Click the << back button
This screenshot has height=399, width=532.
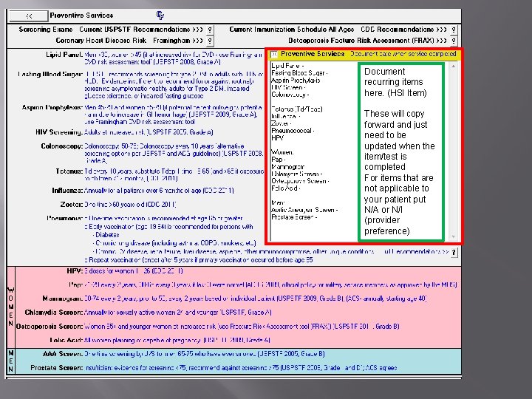tap(29, 16)
